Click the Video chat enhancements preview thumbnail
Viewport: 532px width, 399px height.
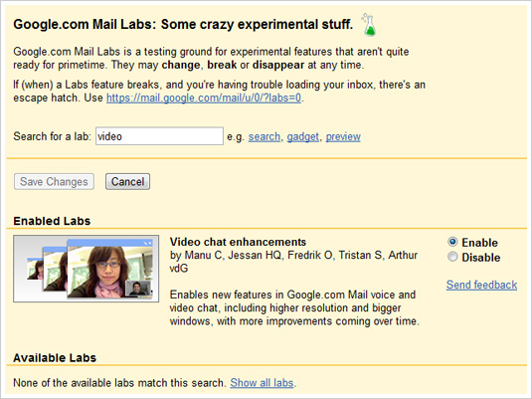pos(87,269)
